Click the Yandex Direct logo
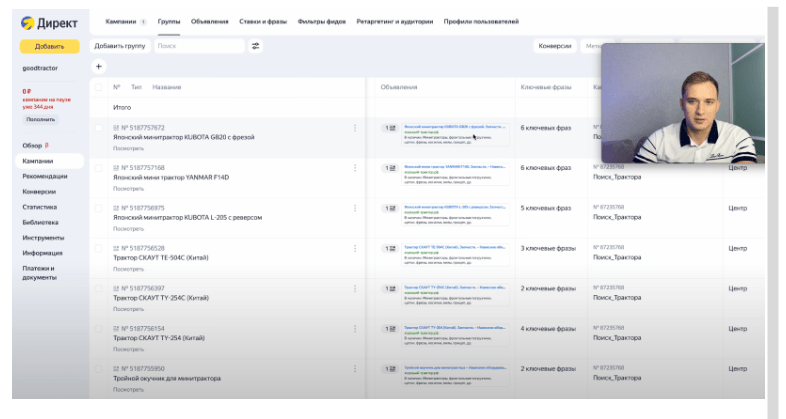 coord(49,23)
